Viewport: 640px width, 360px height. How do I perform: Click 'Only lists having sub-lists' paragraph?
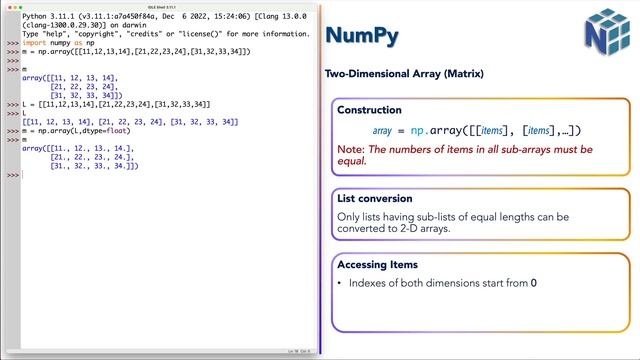tap(453, 222)
